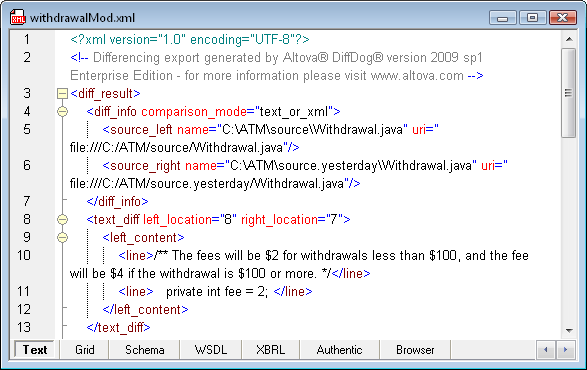This screenshot has height=370, width=587.
Task: Click the vertical scrollbar down arrow
Action: click(x=569, y=330)
